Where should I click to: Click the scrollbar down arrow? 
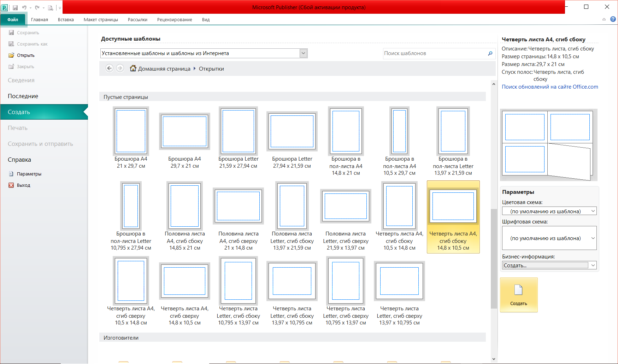pyautogui.click(x=494, y=359)
